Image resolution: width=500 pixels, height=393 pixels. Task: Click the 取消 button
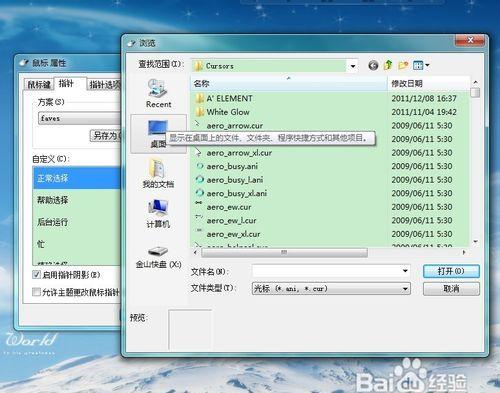[x=451, y=289]
